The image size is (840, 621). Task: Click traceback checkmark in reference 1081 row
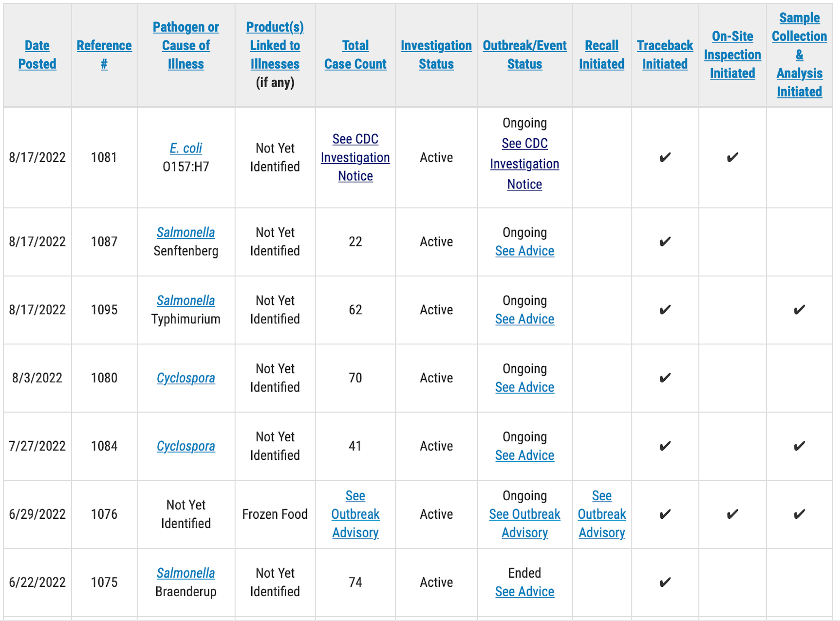(665, 157)
